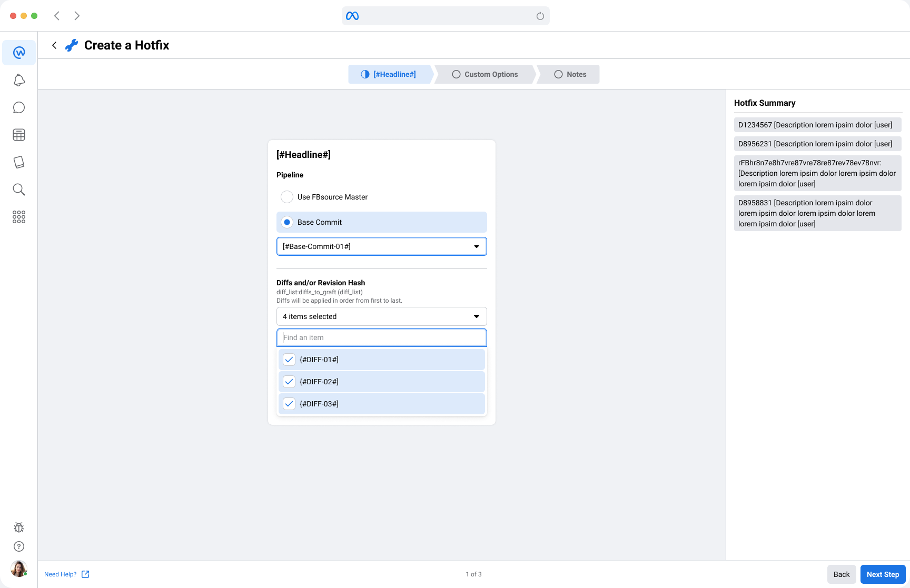Click the Hotfix Summary heading
Image resolution: width=910 pixels, height=588 pixels.
tap(765, 103)
